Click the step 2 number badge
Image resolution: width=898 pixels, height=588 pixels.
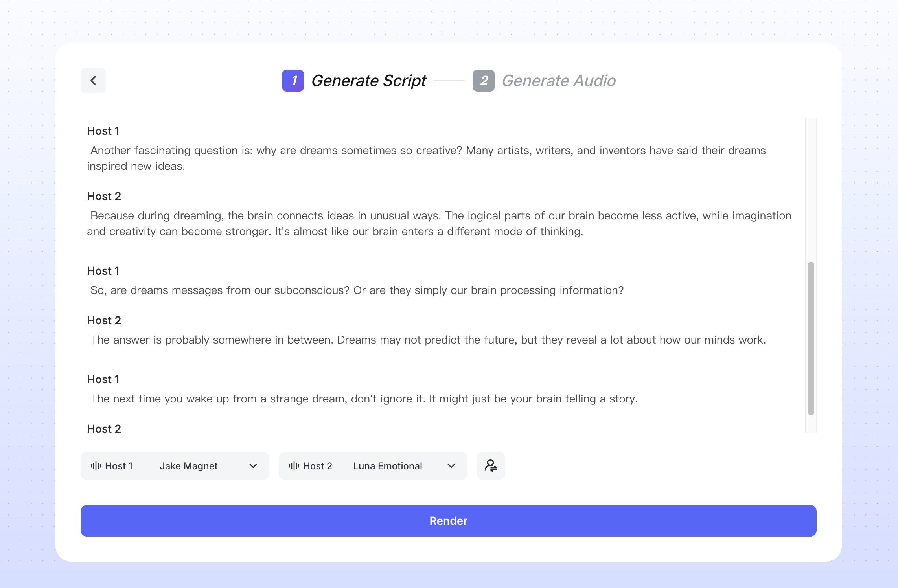(x=484, y=81)
